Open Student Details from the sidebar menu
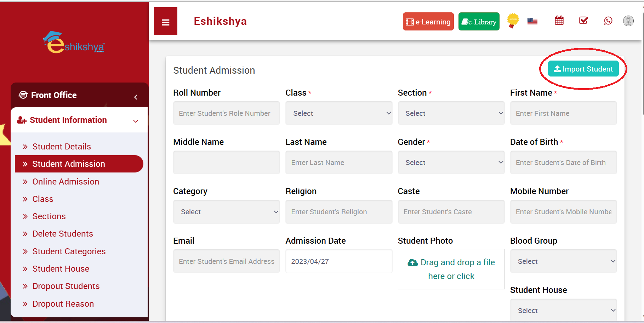The width and height of the screenshot is (644, 323). [62, 146]
